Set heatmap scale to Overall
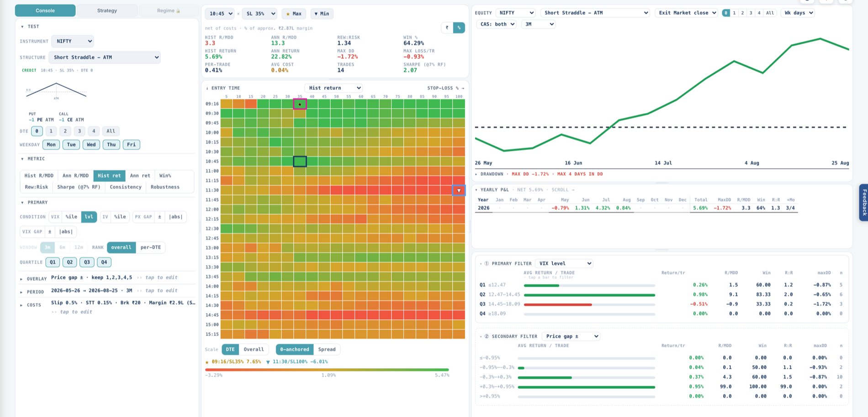Image resolution: width=868 pixels, height=417 pixels. pyautogui.click(x=254, y=349)
